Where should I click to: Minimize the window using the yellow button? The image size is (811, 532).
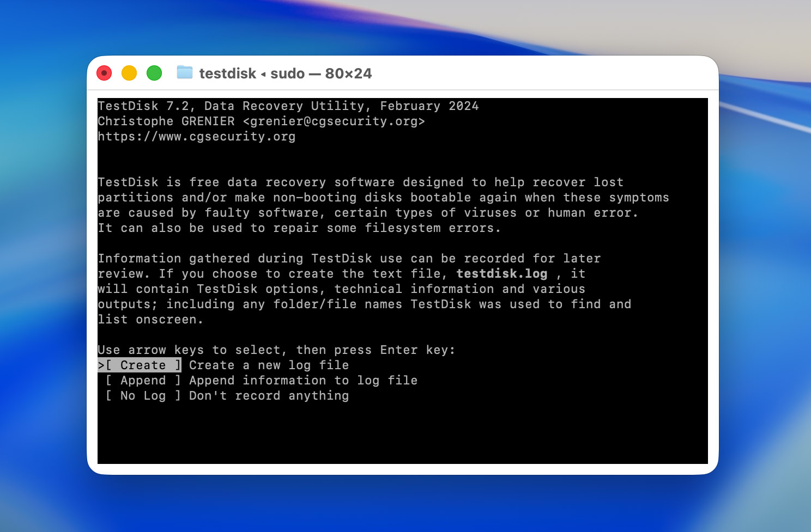pos(129,73)
